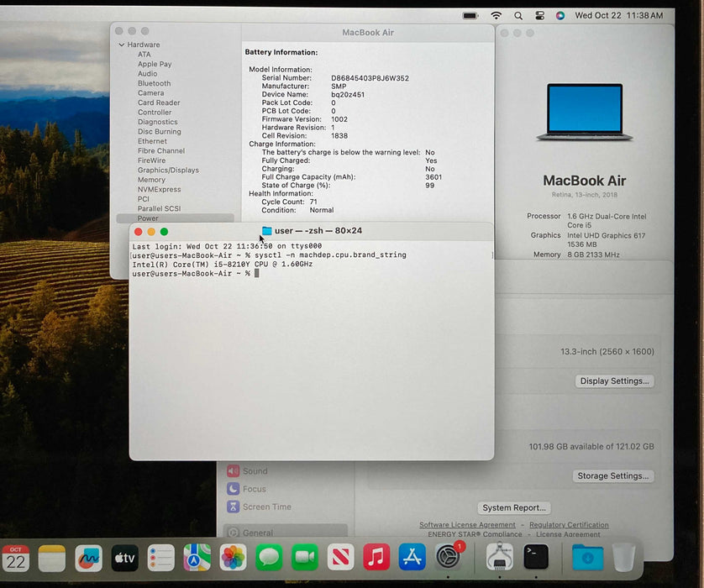This screenshot has width=704, height=588.
Task: Open Screen Time in the sidebar
Action: click(x=266, y=507)
